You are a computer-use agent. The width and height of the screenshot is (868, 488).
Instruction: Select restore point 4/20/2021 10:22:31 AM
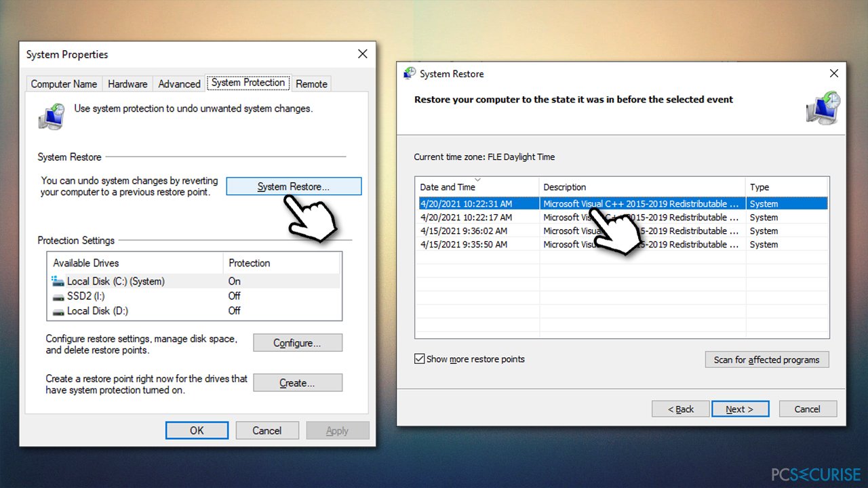click(x=622, y=203)
